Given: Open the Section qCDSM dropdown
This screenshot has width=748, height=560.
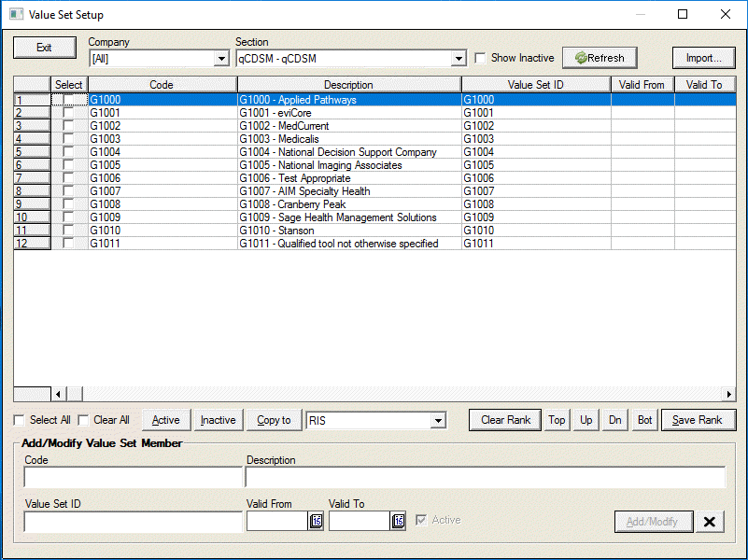Looking at the screenshot, I should point(459,59).
